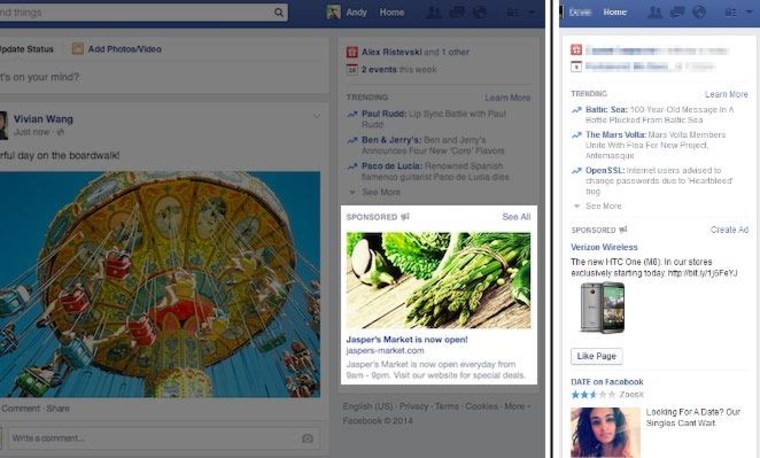Click the Like Page button
This screenshot has height=458, width=760.
point(596,356)
